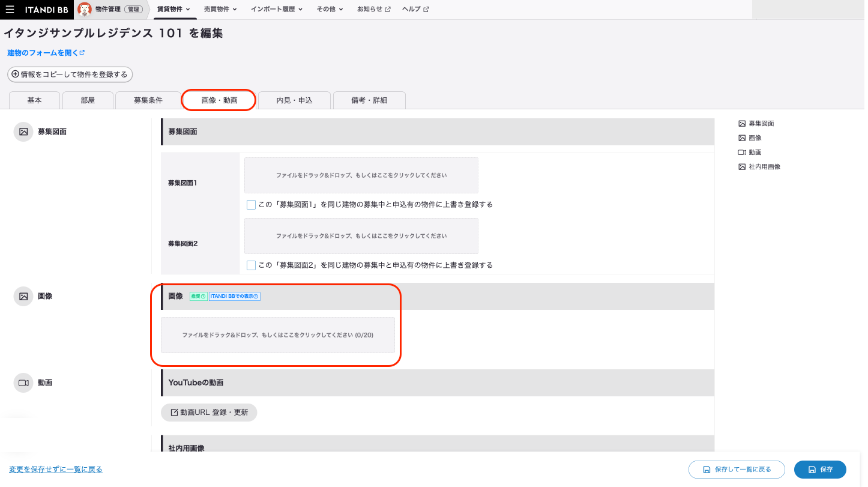Switch to the 募集条件 tab
Image resolution: width=868 pixels, height=487 pixels.
click(x=148, y=100)
